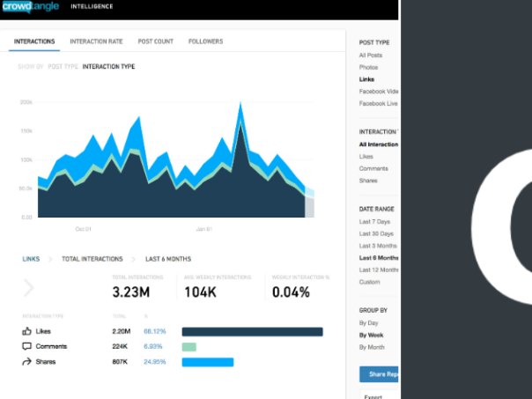Choose Last 30 Days date range

click(x=377, y=233)
